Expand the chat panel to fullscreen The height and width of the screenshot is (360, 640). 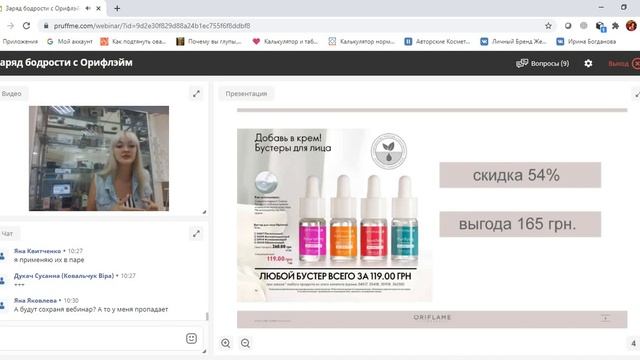(196, 234)
